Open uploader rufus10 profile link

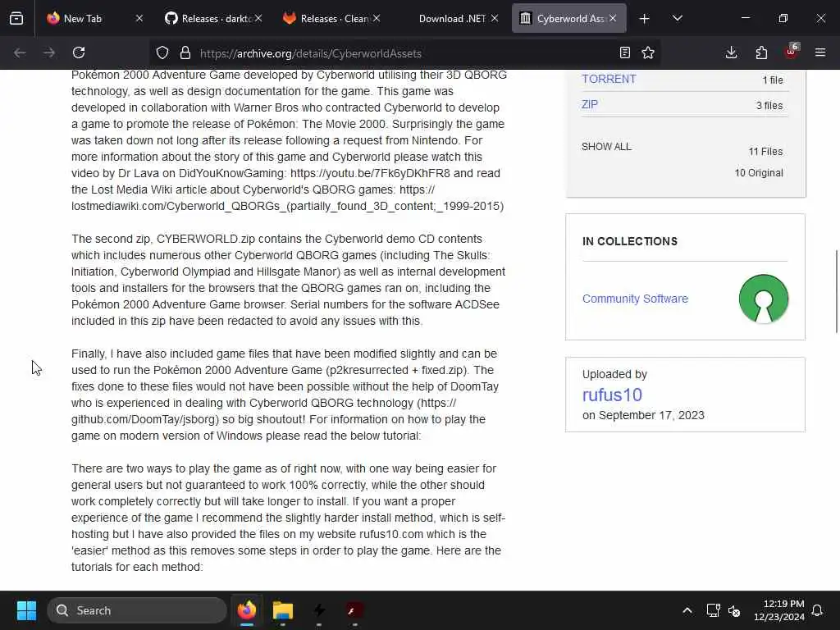612,395
